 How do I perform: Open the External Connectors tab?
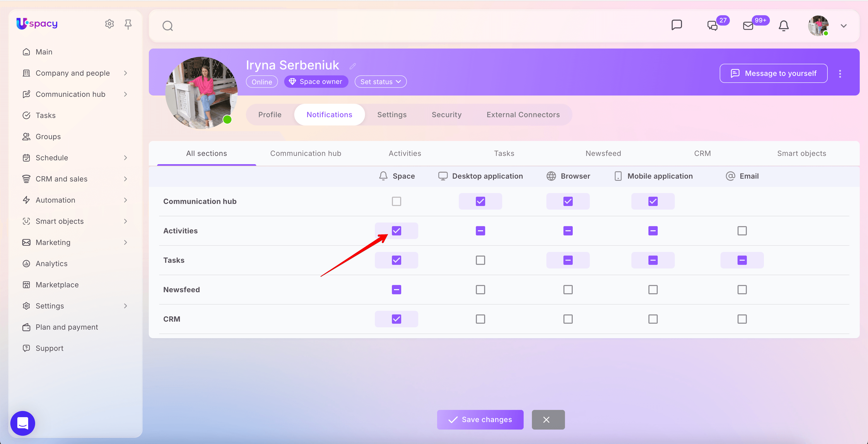point(523,115)
